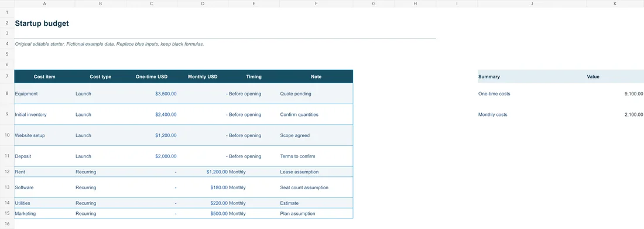Click the Startup budget title cell
Image resolution: width=644 pixels, height=229 pixels.
coord(42,23)
